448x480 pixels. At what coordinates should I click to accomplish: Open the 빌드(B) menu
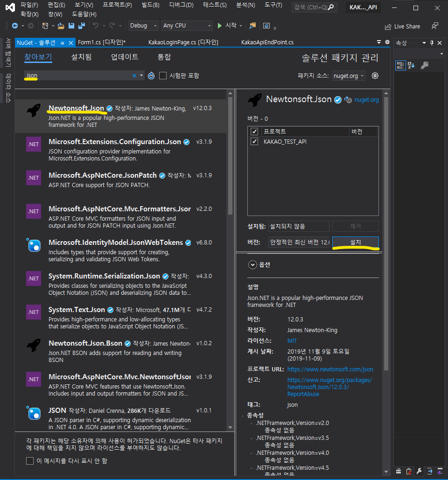[151, 5]
